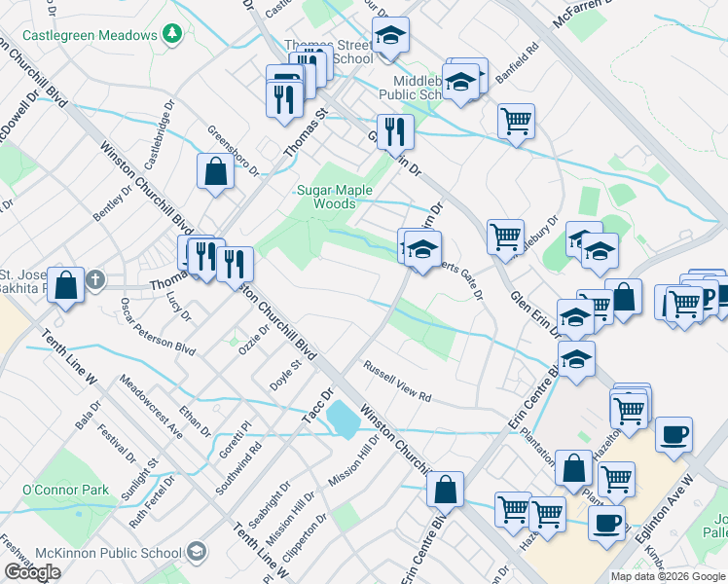Open the school marker beside Sugar Maple Woods

tap(422, 252)
